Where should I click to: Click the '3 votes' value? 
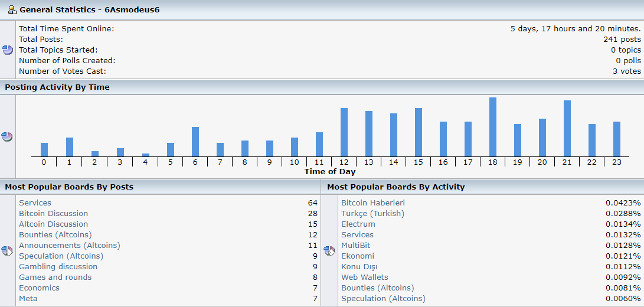(x=627, y=71)
